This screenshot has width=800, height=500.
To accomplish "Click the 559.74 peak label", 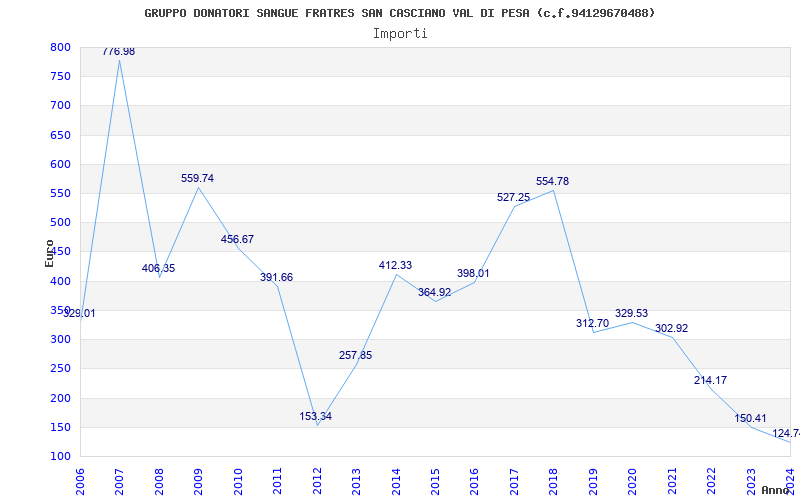I will (197, 179).
